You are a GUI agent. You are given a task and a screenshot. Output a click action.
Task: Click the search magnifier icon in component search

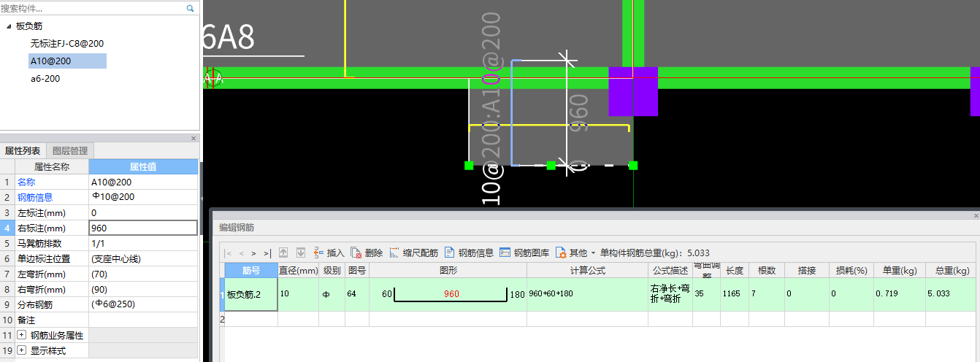tap(191, 9)
